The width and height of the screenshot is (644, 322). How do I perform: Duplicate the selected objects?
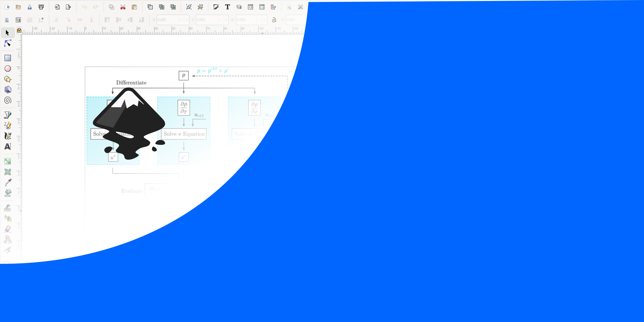click(x=150, y=7)
